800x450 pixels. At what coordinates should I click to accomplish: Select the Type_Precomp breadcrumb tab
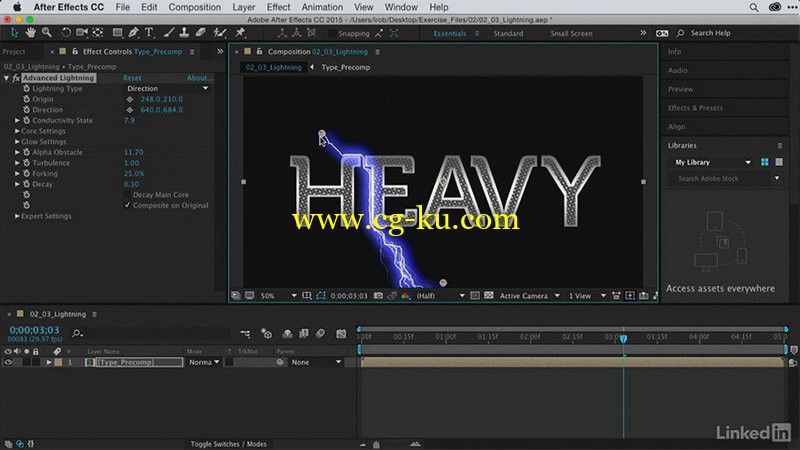(x=345, y=67)
